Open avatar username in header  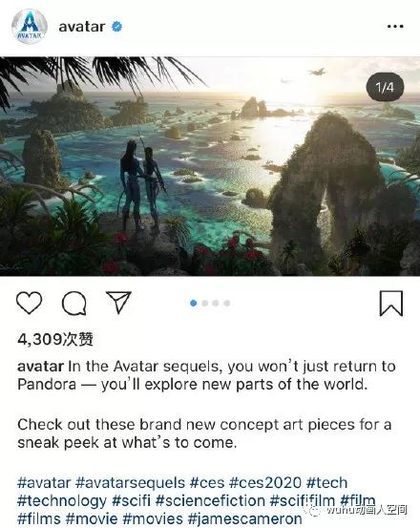tap(82, 27)
